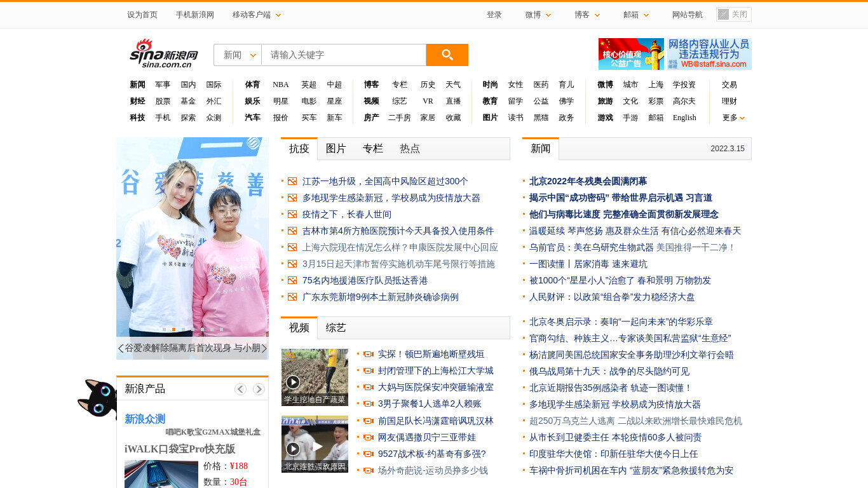This screenshot has width=868, height=488.
Task: Play the 学生挖地自产蔬菜 video thumbnail
Action: 315,377
